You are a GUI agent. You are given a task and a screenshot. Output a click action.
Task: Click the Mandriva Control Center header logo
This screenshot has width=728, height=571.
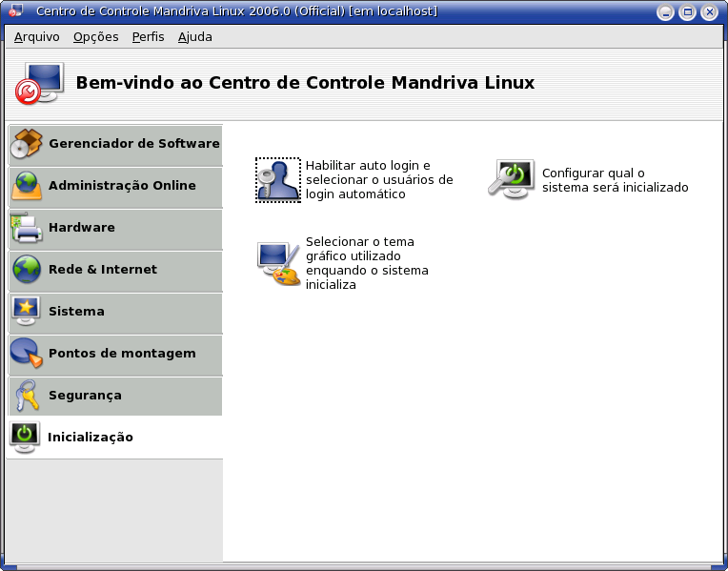39,84
